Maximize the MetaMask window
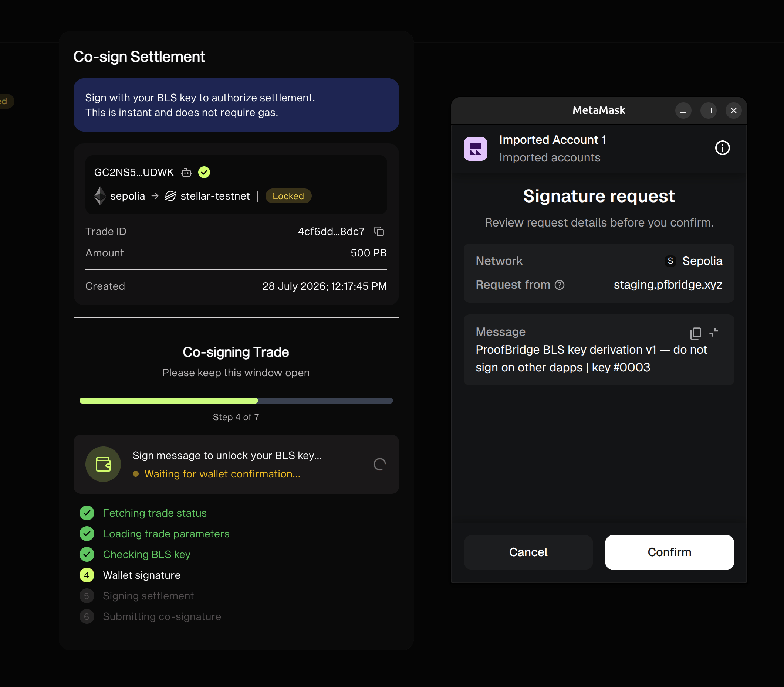 [709, 111]
